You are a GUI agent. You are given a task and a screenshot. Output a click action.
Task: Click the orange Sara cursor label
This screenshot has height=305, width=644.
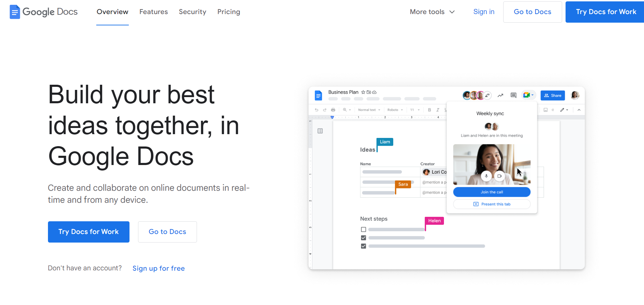(x=403, y=184)
